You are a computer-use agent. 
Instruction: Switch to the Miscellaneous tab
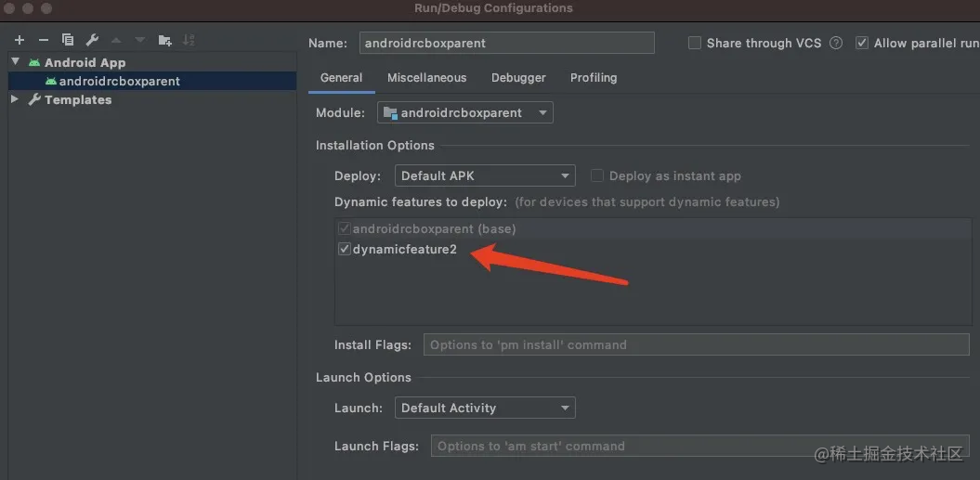pos(427,77)
